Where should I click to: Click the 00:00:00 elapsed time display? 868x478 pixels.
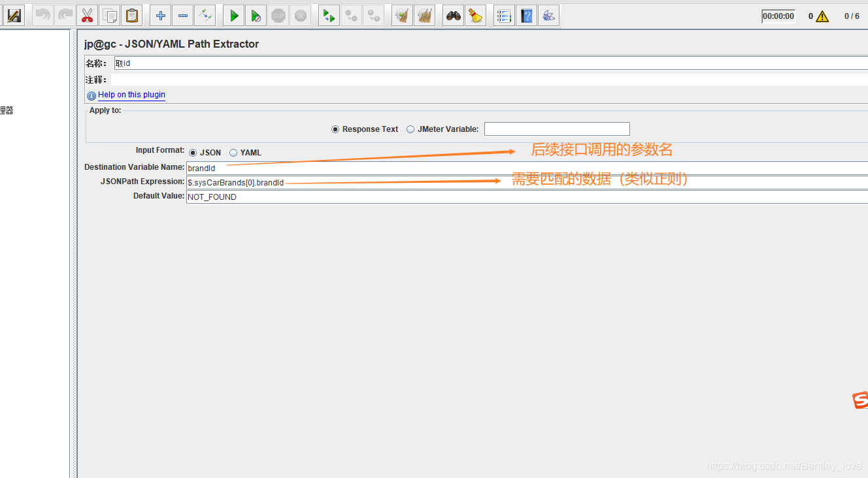(x=778, y=16)
